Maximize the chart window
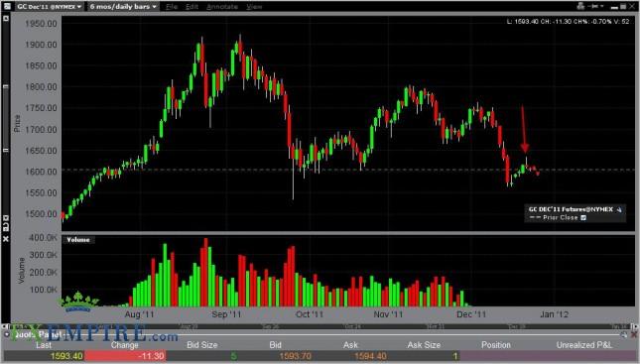 click(623, 7)
